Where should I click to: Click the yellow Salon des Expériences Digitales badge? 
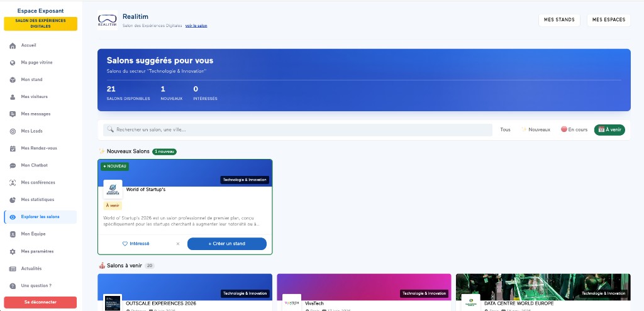click(x=41, y=24)
